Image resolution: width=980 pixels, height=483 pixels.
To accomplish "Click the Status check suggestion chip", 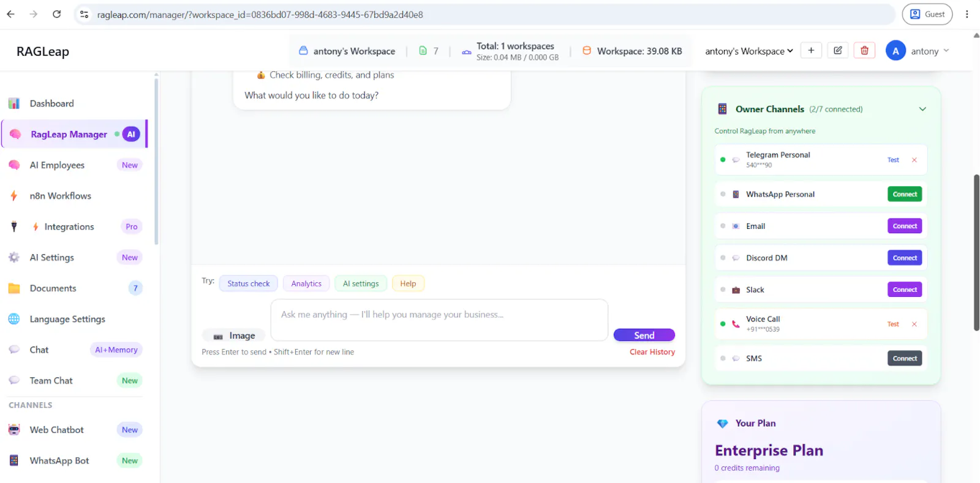I will tap(249, 283).
